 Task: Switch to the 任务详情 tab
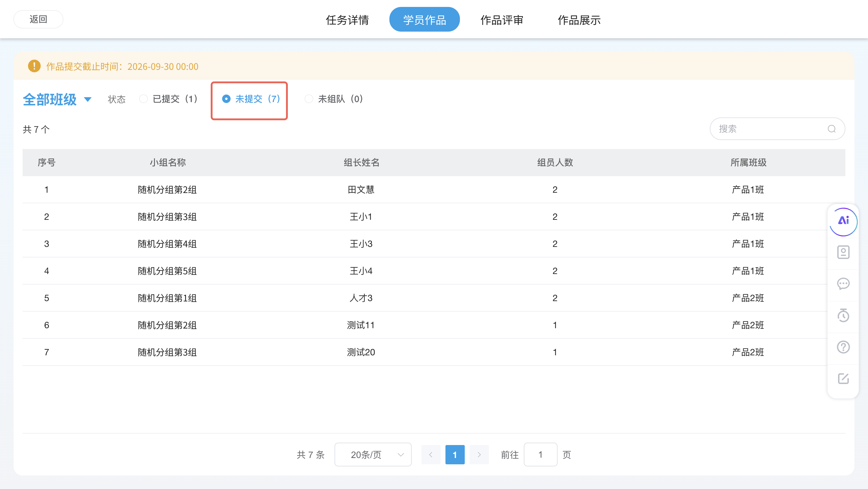(x=347, y=20)
